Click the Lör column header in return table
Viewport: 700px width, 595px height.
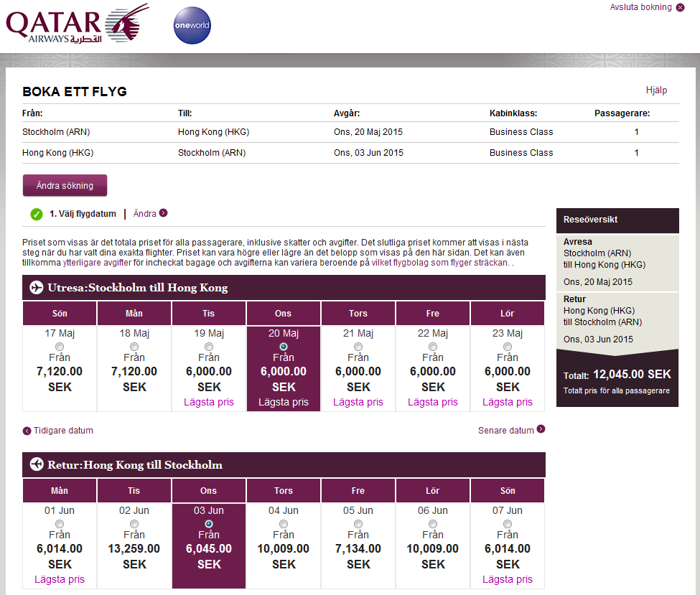433,491
